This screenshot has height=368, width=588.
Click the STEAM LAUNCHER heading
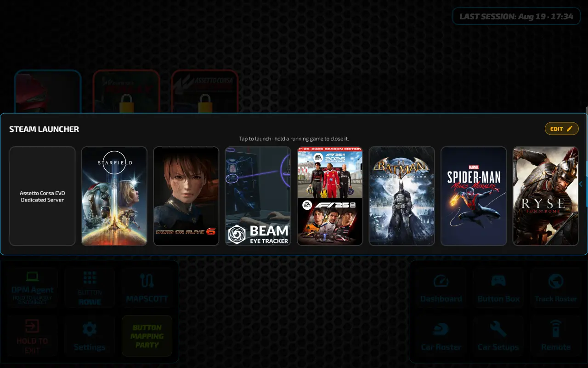click(44, 129)
